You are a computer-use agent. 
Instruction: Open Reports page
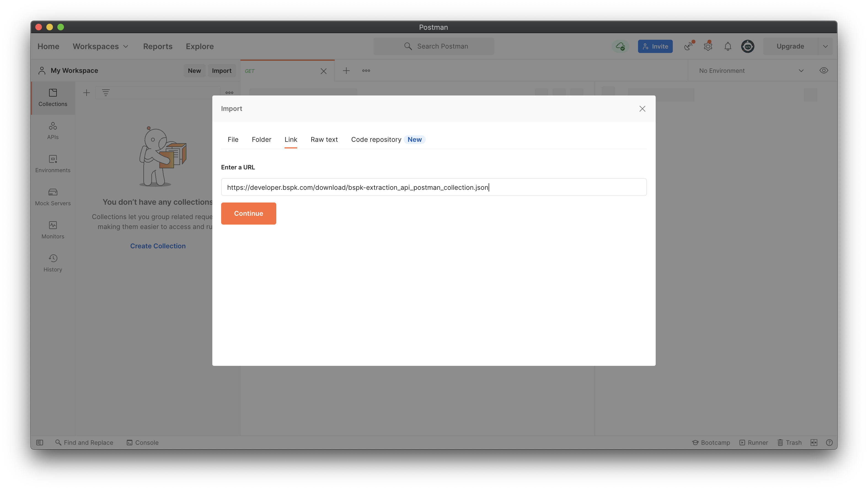point(158,46)
